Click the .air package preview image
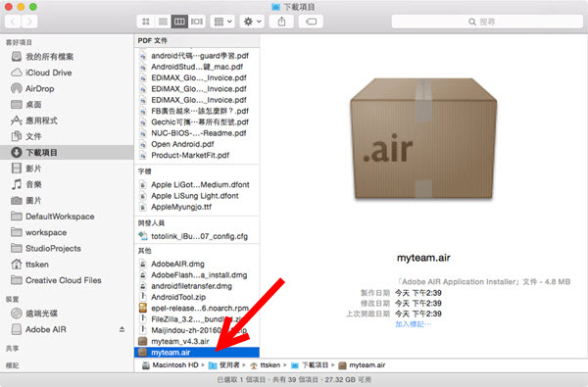The width and height of the screenshot is (588, 387). (x=423, y=139)
